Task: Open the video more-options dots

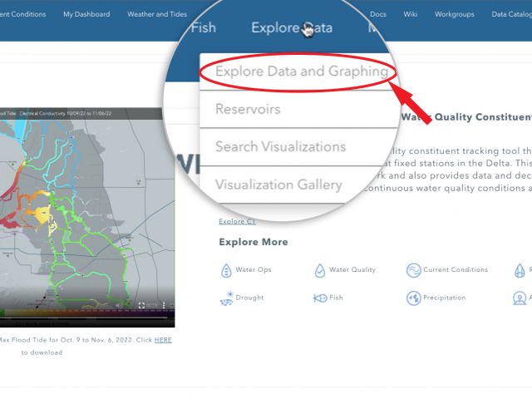Action: [x=164, y=305]
